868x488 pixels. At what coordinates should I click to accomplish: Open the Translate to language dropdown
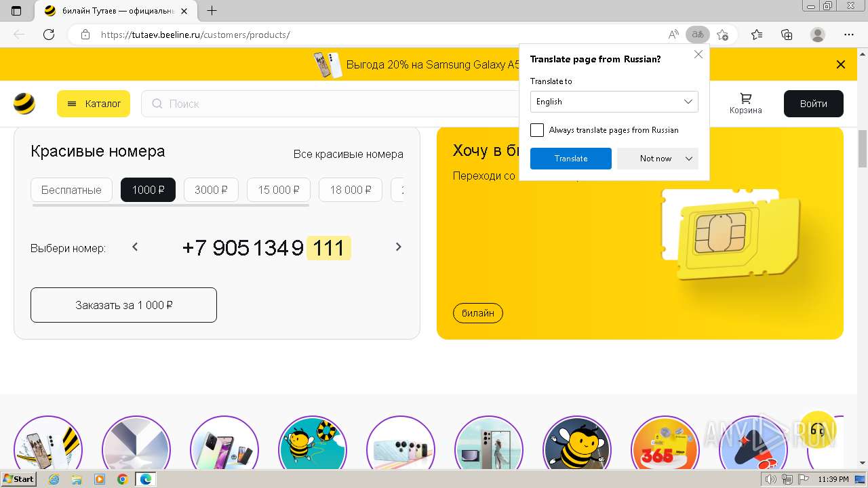(614, 102)
